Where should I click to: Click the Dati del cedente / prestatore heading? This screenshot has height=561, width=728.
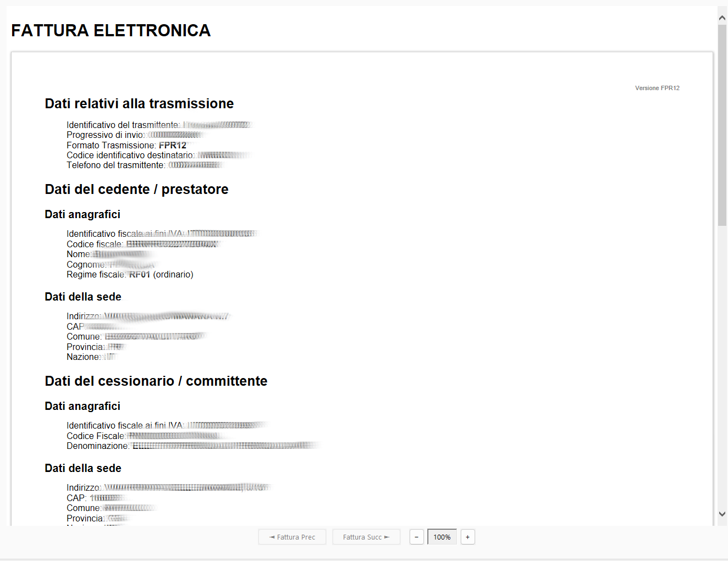click(136, 189)
